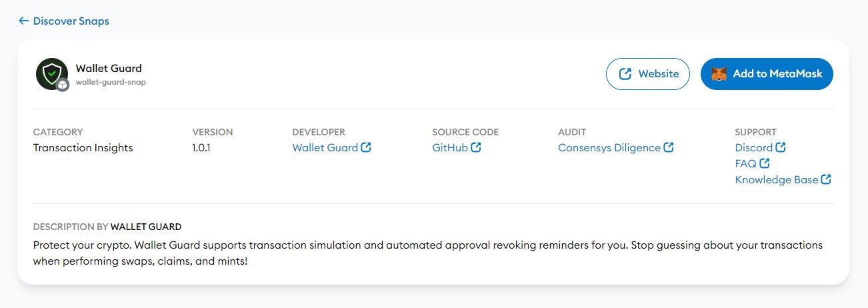Viewport: 868px width, 308px height.
Task: Click the back arrow beside Discover Snaps
Action: click(x=23, y=21)
